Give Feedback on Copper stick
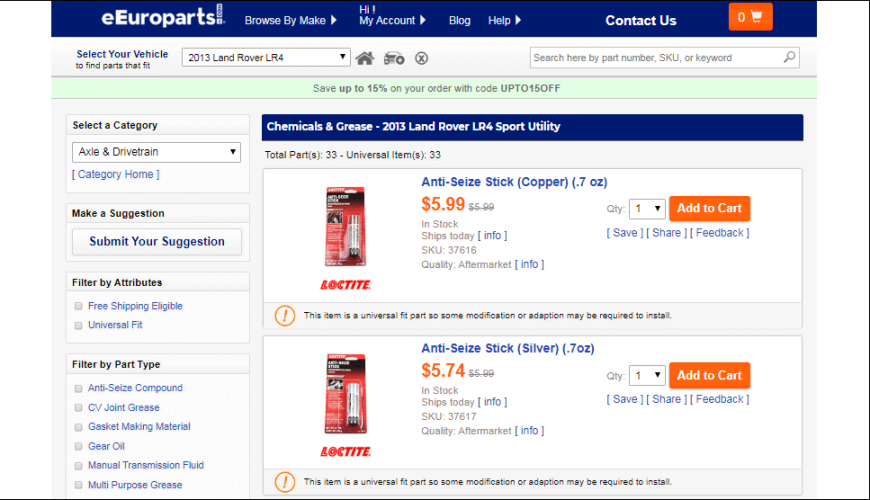 [720, 233]
